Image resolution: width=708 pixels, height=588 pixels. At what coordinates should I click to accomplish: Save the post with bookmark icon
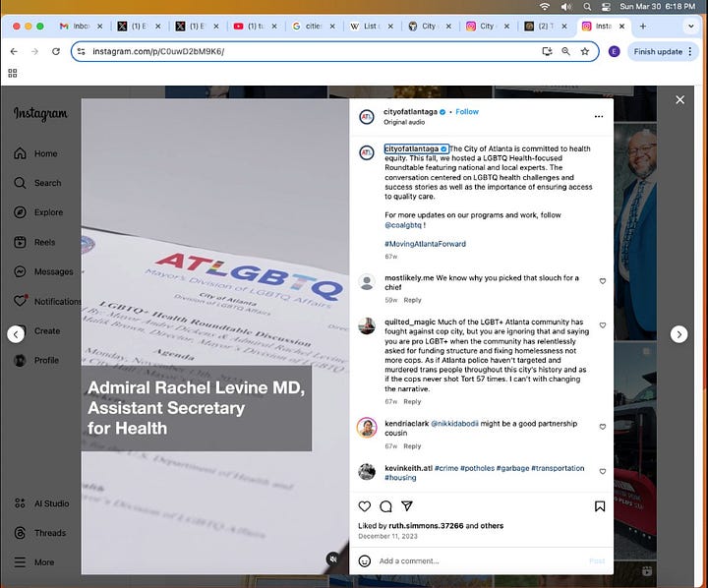point(600,506)
